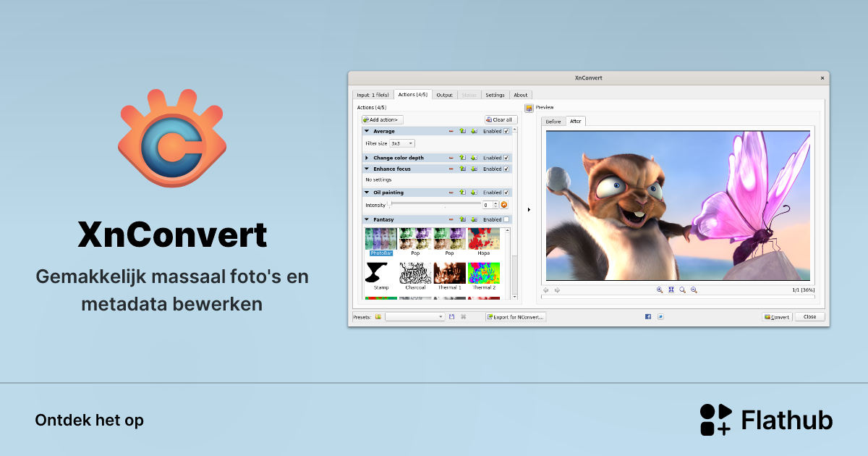
Task: Collapse the Oil painting action
Action: pos(367,192)
